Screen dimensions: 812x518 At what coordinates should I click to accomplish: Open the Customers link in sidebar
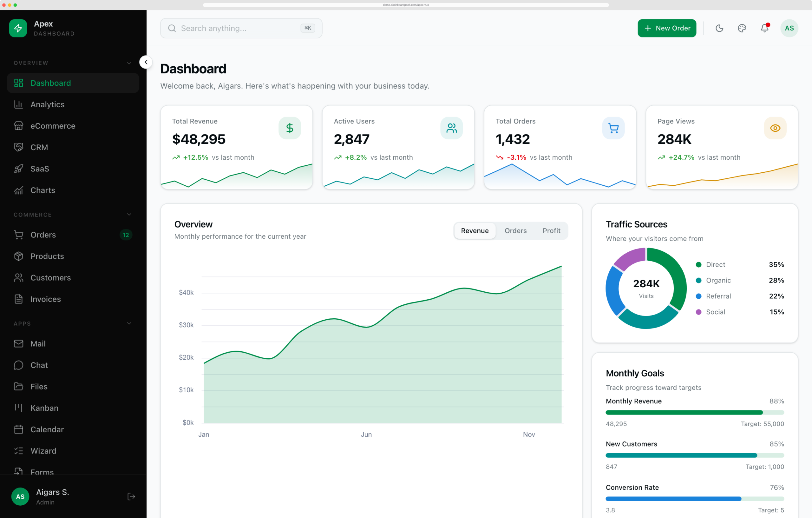coord(73,277)
